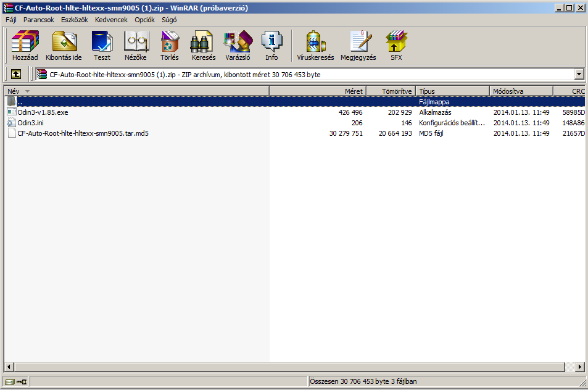Image resolution: width=588 pixels, height=390 pixels.
Task: Sort by Módosítva column header
Action: (521, 91)
